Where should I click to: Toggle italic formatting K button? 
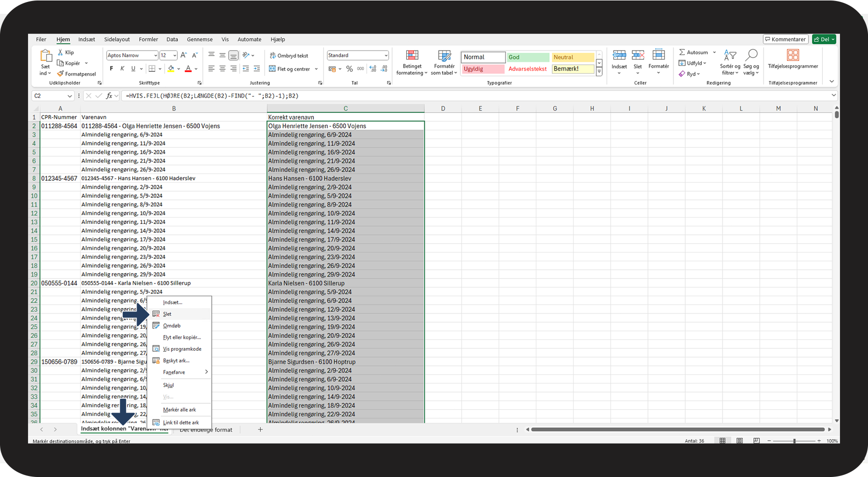tap(122, 69)
